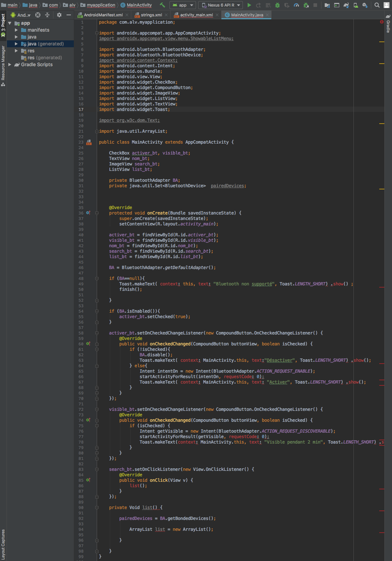
Task: Click the overriding method gutter icon on line 36
Action: coord(88,213)
